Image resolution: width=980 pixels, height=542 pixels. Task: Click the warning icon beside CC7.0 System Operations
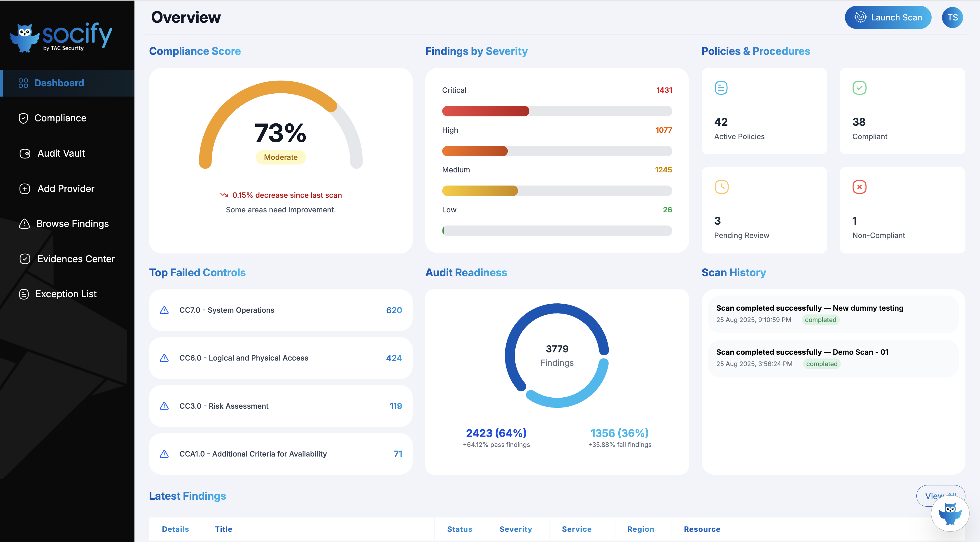[164, 310]
